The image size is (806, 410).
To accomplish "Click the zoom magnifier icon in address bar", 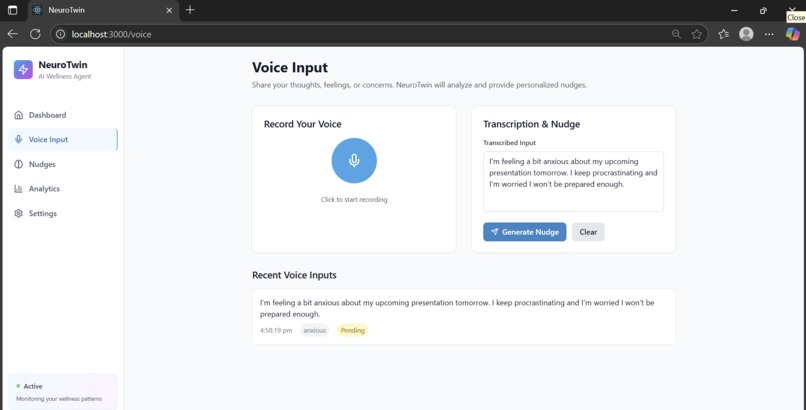I will pos(676,34).
